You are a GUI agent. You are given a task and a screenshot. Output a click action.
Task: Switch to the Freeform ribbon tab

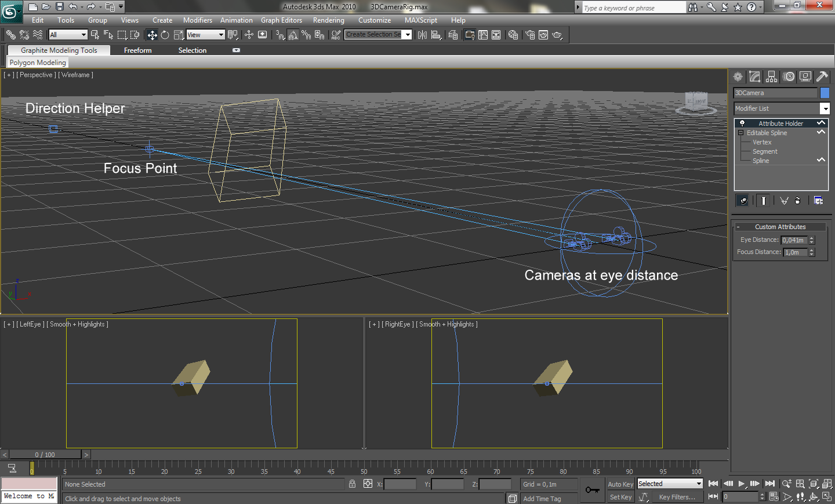click(137, 50)
